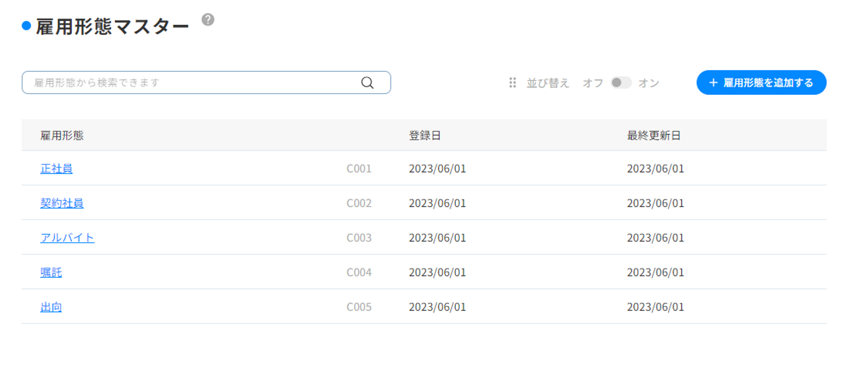This screenshot has width=868, height=375.
Task: Click 登録日 value in 嘱託 row
Action: (x=437, y=273)
